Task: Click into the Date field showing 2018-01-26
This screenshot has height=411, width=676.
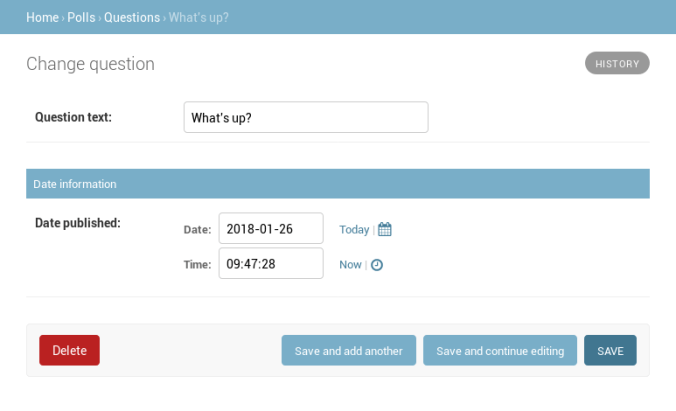Action: [271, 228]
